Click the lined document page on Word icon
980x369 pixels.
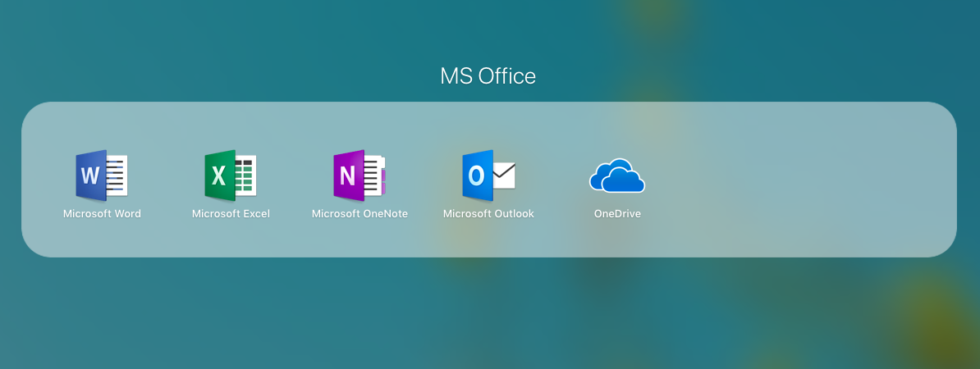pos(117,175)
